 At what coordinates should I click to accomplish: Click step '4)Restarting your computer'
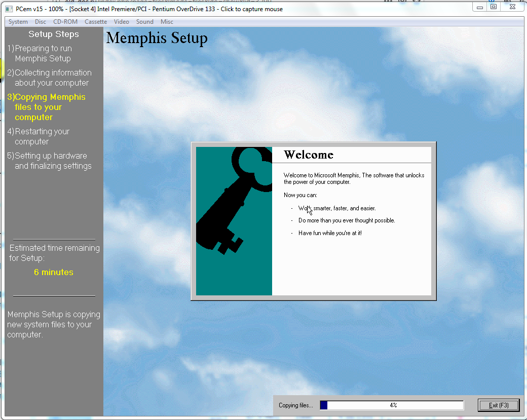click(x=39, y=136)
